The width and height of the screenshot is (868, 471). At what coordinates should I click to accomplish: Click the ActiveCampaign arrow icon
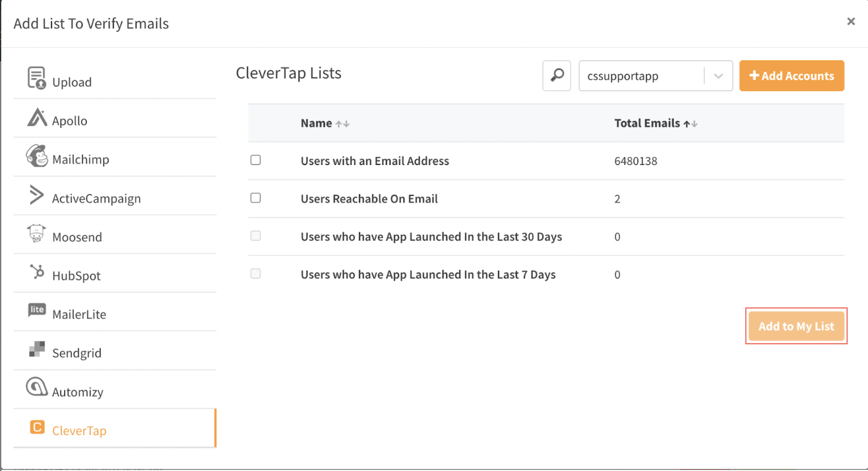36,195
